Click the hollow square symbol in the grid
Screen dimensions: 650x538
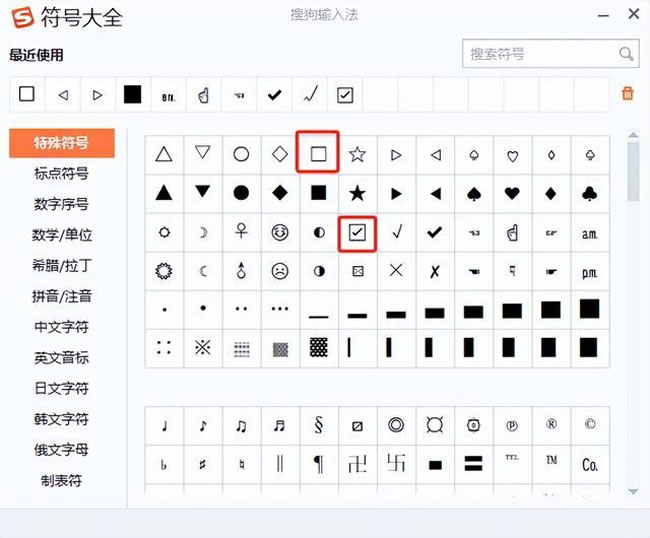click(318, 154)
